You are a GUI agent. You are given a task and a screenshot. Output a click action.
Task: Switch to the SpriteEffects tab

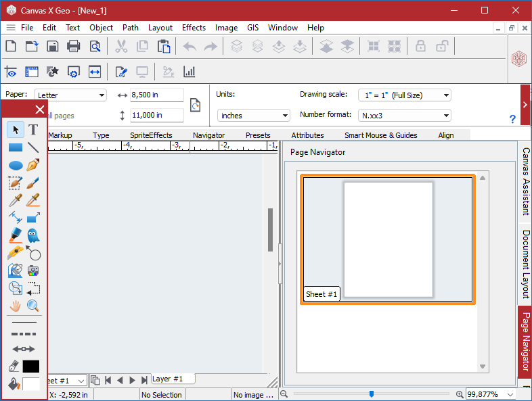click(151, 135)
